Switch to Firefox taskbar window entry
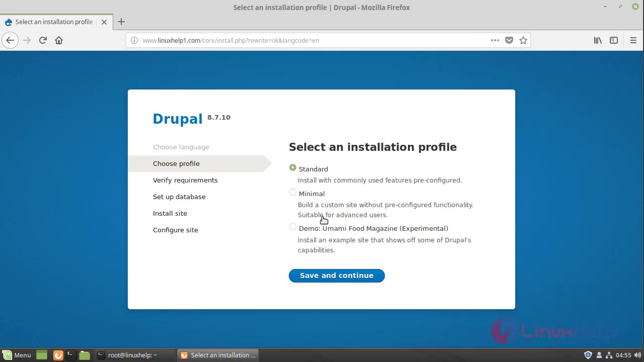This screenshot has width=644, height=362. (x=218, y=355)
